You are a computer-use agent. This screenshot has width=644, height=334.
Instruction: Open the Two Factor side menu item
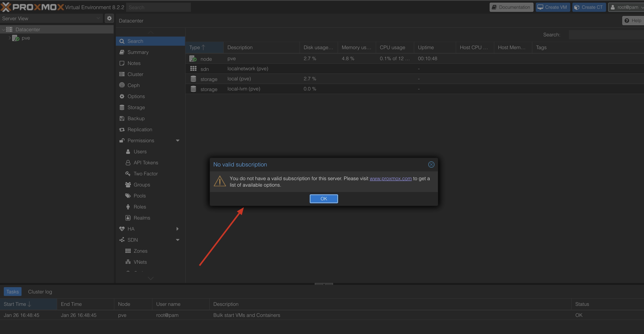(x=150, y=174)
